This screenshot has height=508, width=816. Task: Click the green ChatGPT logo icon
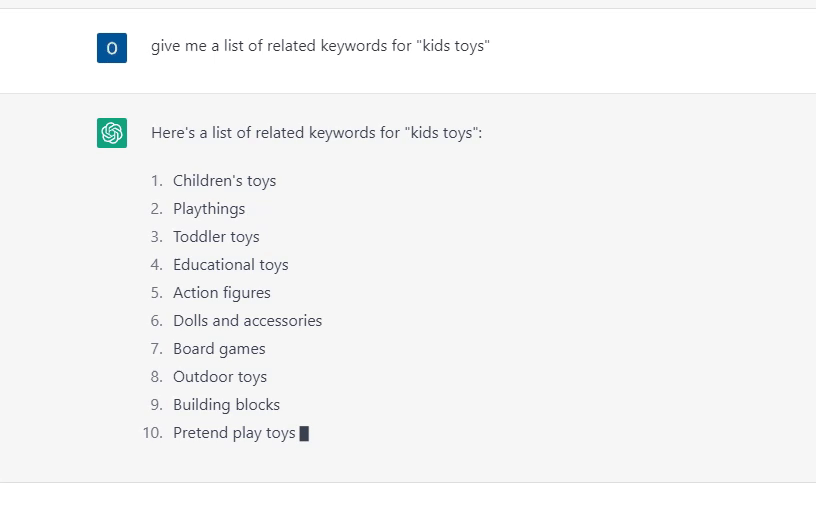click(112, 133)
